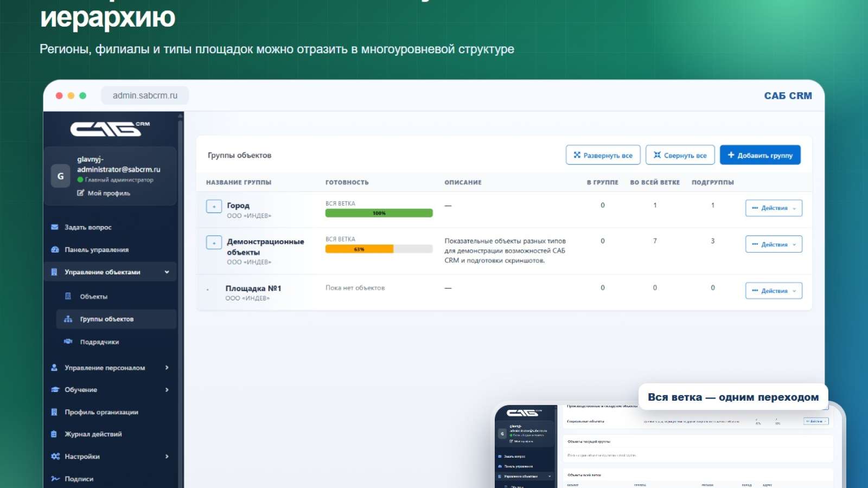This screenshot has height=488, width=868.
Task: Click the Площадка №1 group name
Action: coord(253,288)
